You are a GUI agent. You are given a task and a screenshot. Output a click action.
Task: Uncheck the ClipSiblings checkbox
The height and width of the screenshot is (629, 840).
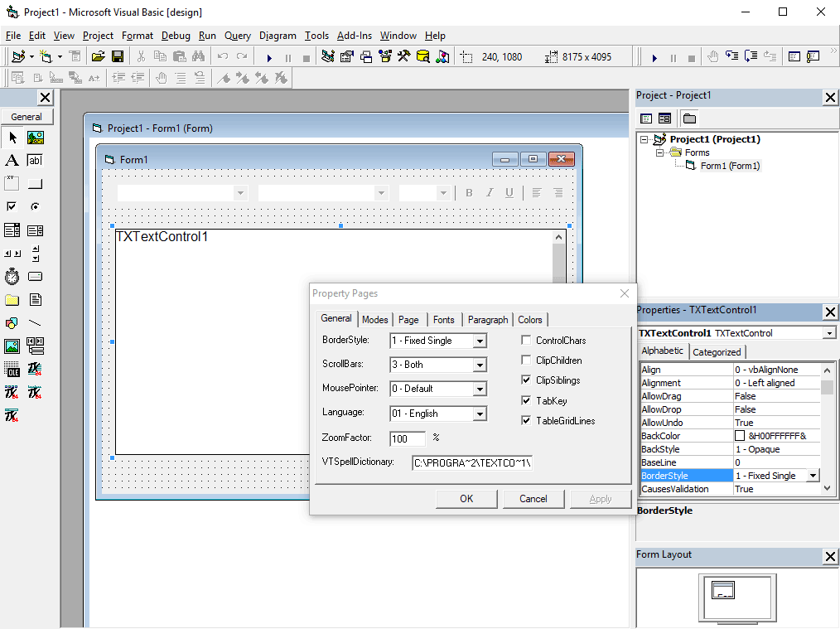point(526,380)
